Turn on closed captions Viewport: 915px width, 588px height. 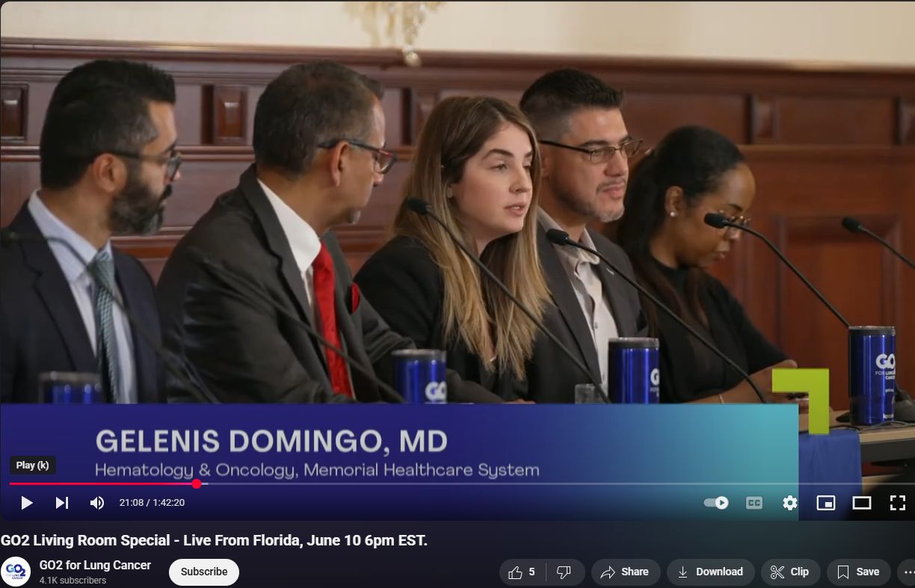(754, 503)
